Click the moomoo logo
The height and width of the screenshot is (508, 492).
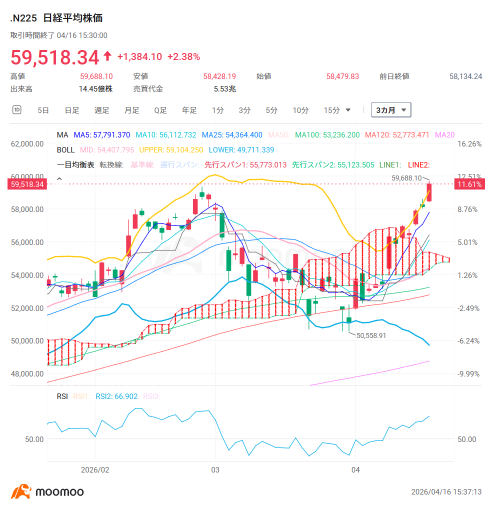[47, 492]
